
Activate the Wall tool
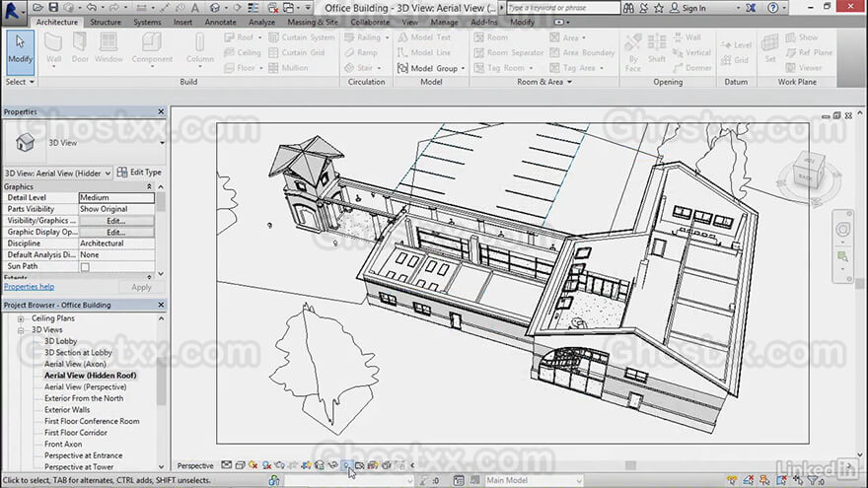pyautogui.click(x=53, y=50)
